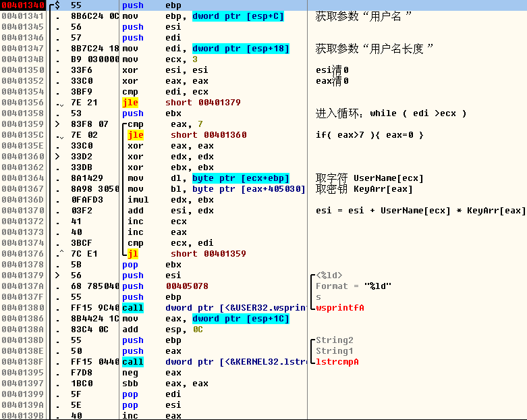Image resolution: width=527 pixels, height=420 pixels.
Task: Click the comment '获取参数 "用户名长度"'
Action: [374, 49]
